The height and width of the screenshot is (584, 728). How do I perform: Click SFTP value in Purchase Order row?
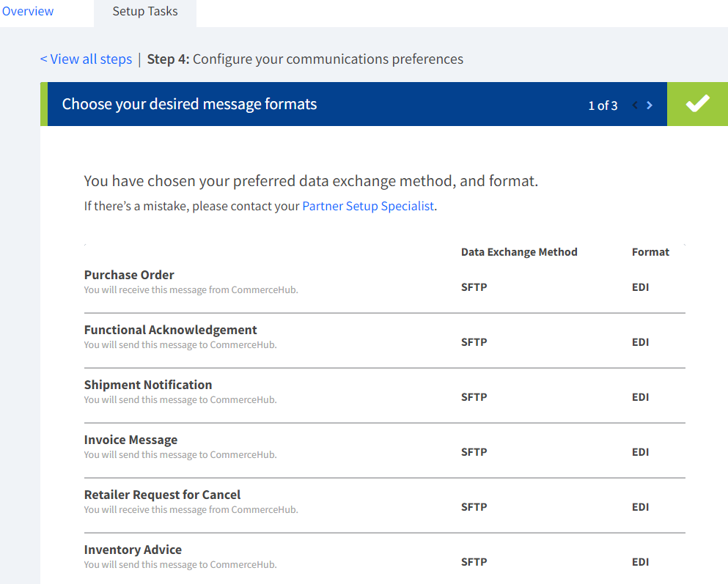(x=474, y=287)
